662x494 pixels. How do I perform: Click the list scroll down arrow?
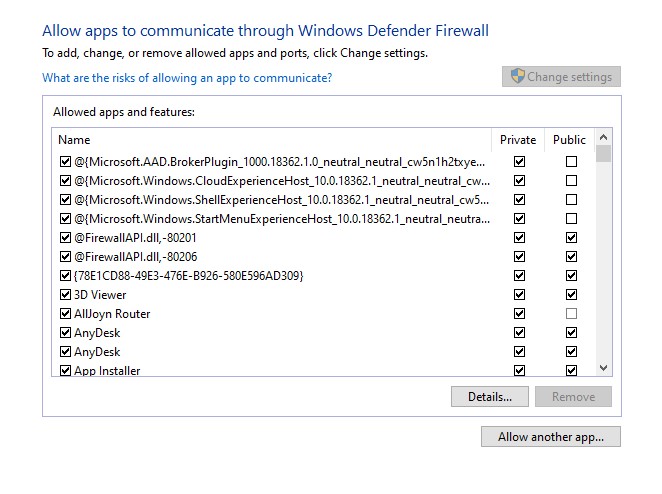pos(604,368)
